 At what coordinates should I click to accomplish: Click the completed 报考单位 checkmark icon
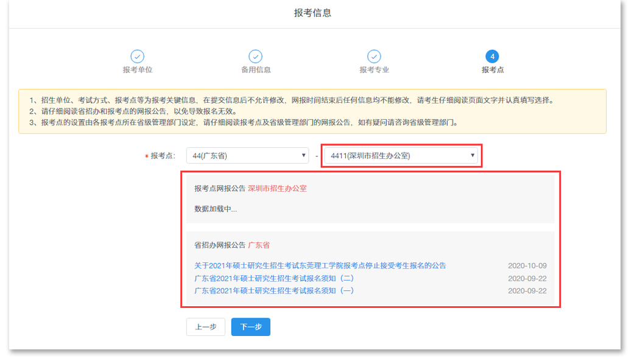coord(137,56)
